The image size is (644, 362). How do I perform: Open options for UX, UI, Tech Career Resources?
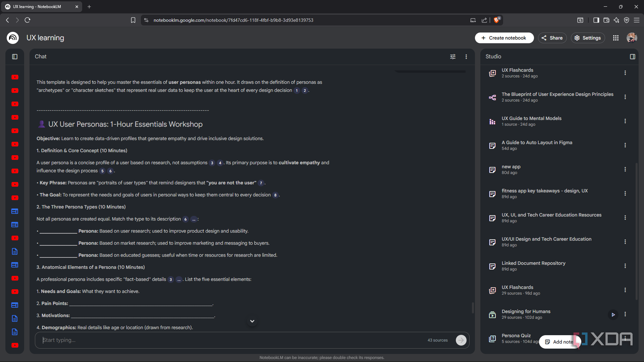(x=625, y=218)
